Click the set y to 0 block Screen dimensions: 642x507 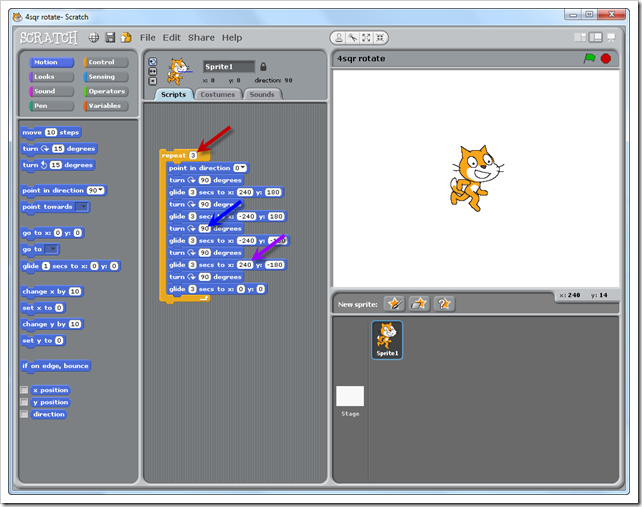point(43,340)
